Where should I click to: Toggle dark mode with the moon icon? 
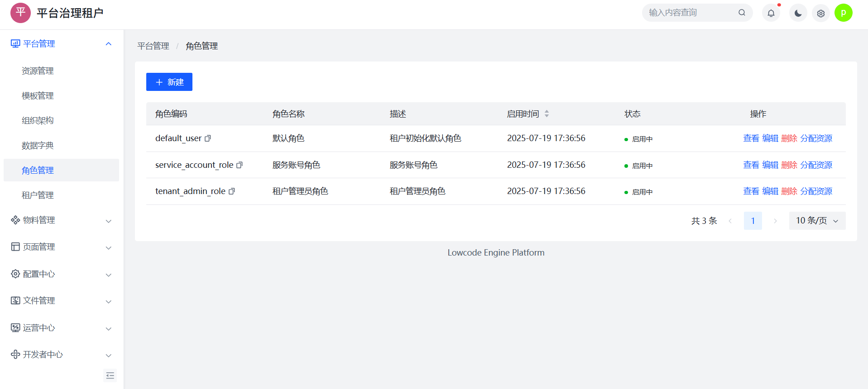pyautogui.click(x=798, y=13)
